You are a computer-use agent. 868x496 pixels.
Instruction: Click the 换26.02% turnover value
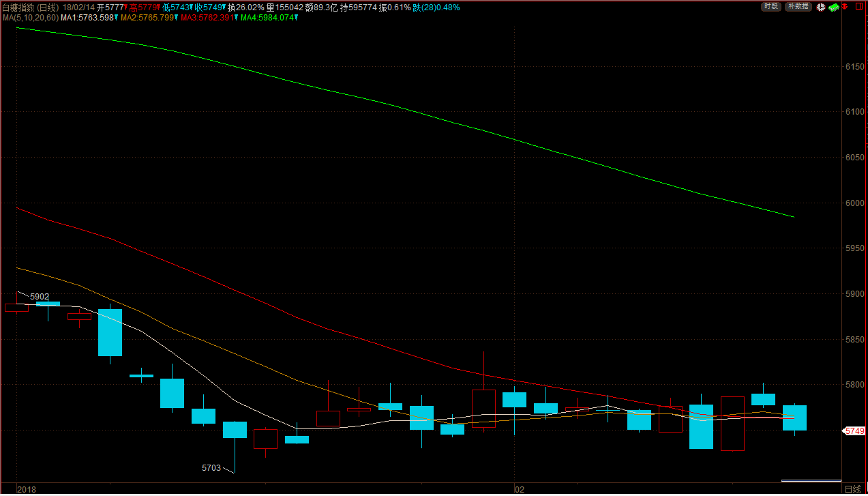tap(245, 8)
